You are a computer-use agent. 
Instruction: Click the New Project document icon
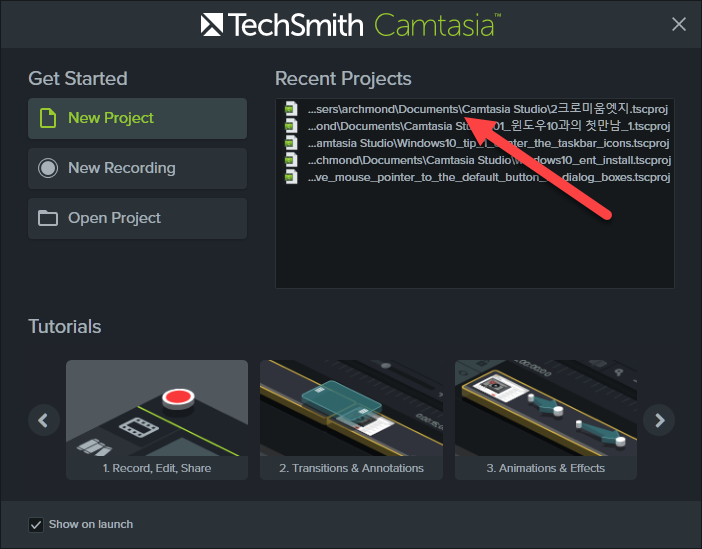[x=48, y=118]
